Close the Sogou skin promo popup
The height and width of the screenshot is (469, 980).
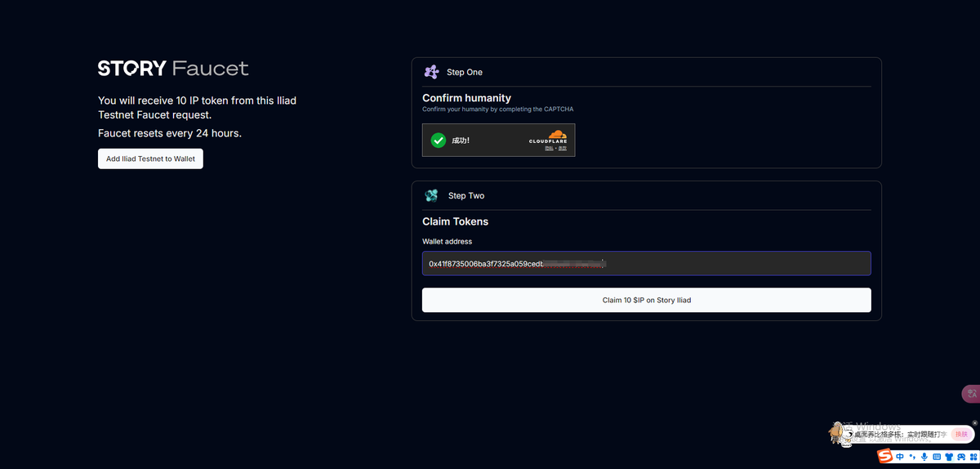[x=974, y=423]
